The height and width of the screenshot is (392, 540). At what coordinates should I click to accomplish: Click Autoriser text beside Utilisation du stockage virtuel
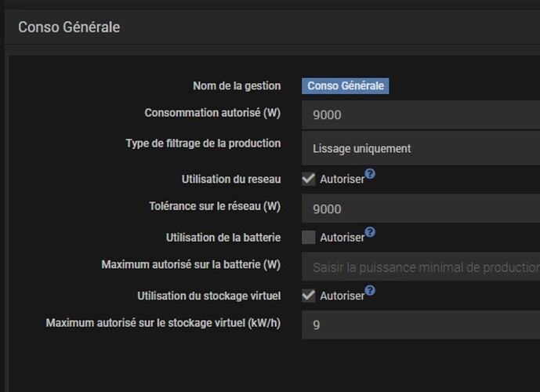coord(342,296)
